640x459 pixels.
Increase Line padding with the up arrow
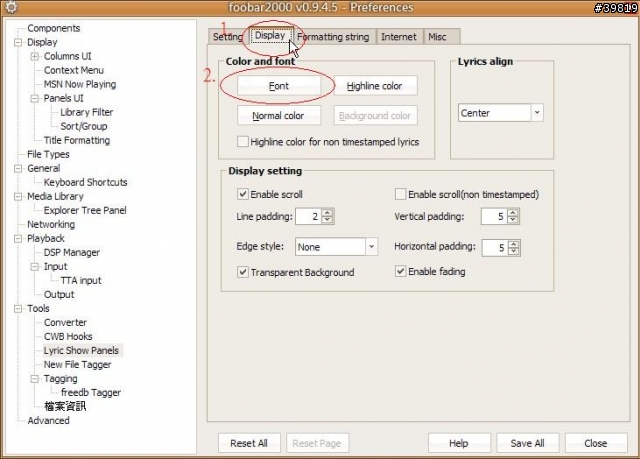point(327,213)
